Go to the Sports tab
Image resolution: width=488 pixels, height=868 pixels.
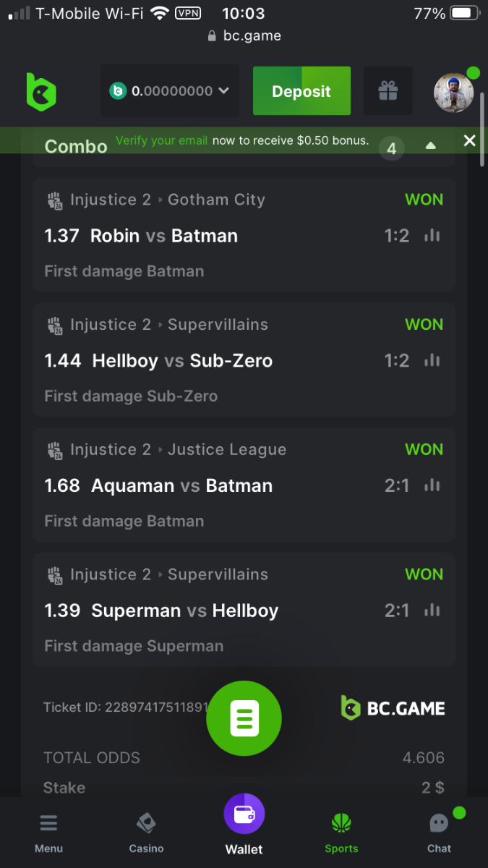(341, 831)
